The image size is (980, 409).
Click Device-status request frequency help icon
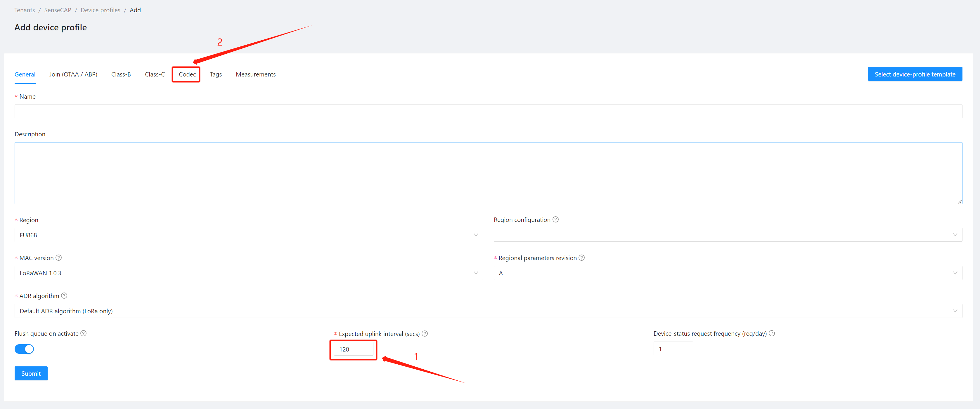[x=771, y=333]
